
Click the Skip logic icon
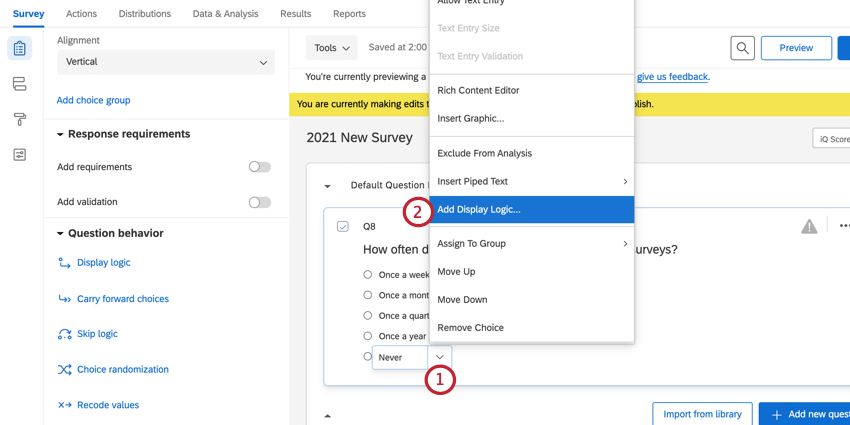pos(65,334)
